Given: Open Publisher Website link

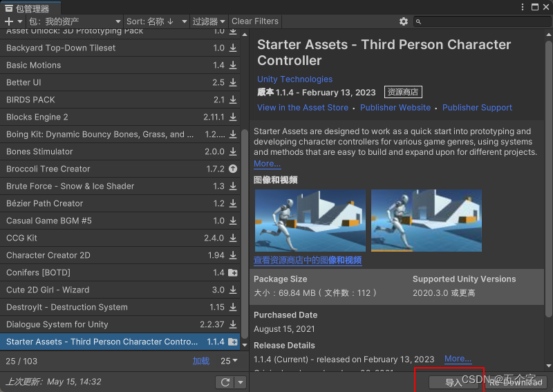Looking at the screenshot, I should click(395, 108).
